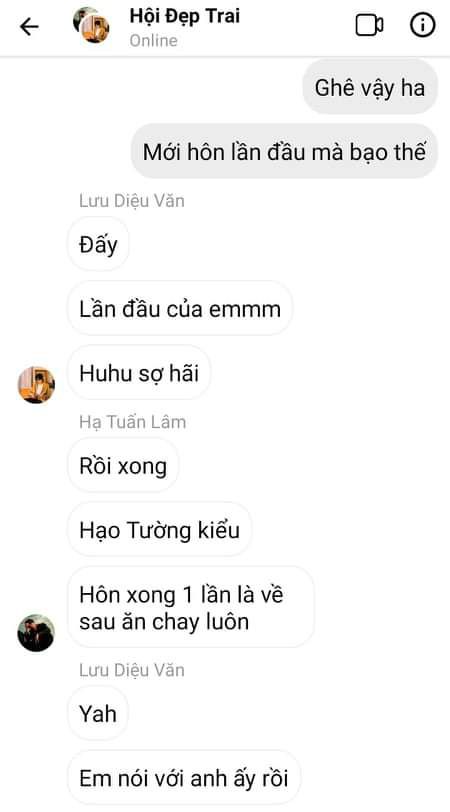Screen dimensions: 450x812
Task: Tap the Lần đầu của emmm message
Action: point(180,309)
